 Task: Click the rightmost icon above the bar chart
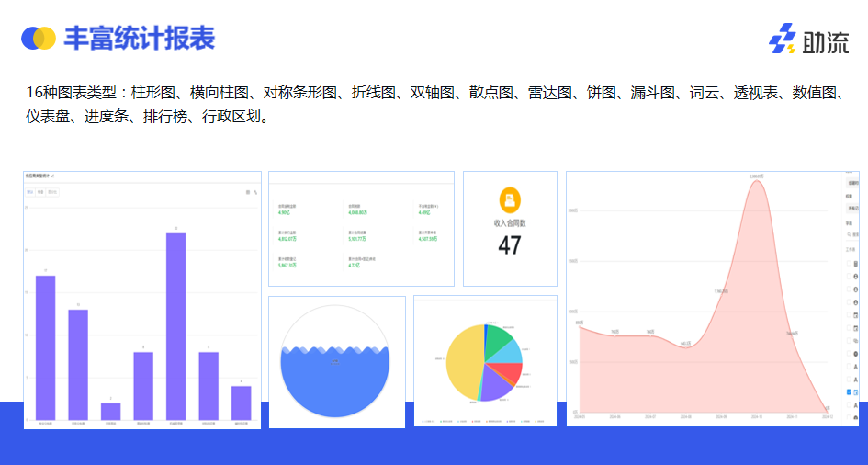pyautogui.click(x=254, y=192)
